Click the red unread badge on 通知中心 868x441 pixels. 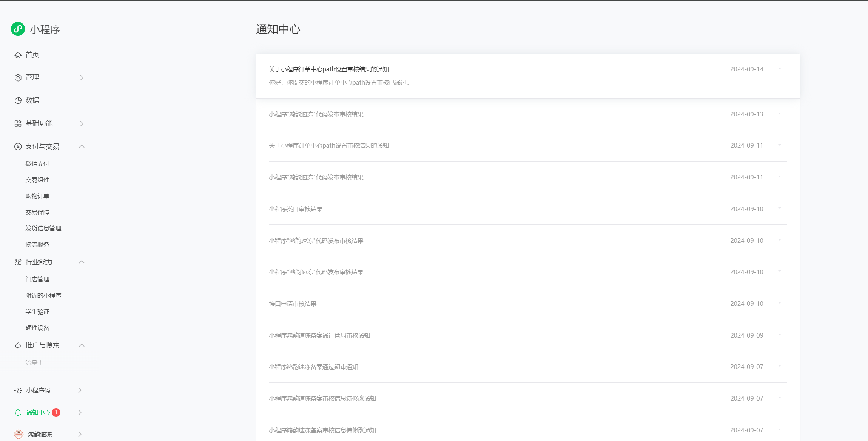click(56, 412)
